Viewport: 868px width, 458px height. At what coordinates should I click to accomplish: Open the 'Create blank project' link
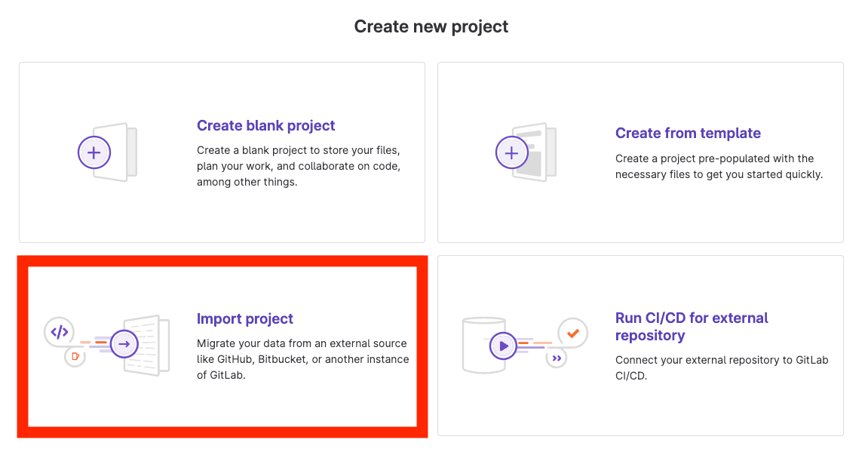265,126
